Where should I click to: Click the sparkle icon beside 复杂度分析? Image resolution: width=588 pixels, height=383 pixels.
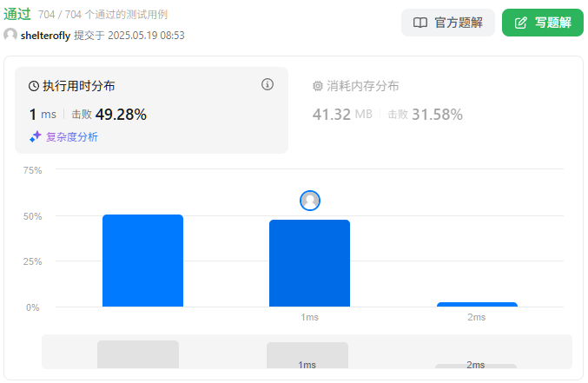click(36, 137)
